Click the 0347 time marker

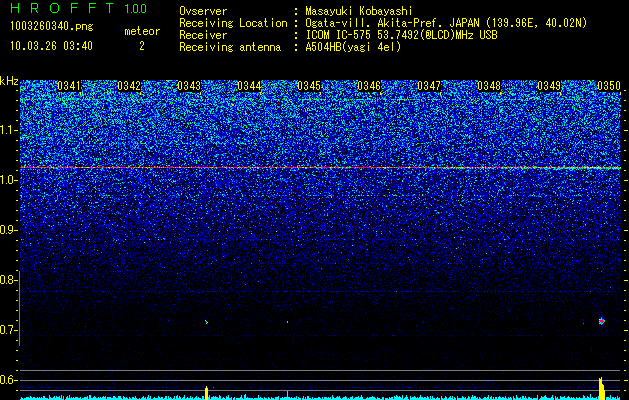(429, 86)
